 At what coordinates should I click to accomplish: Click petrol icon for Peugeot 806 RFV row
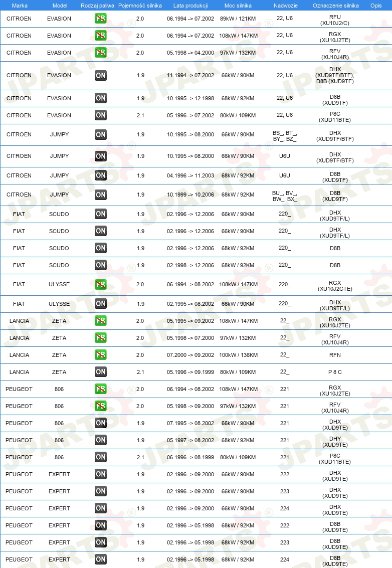point(100,406)
